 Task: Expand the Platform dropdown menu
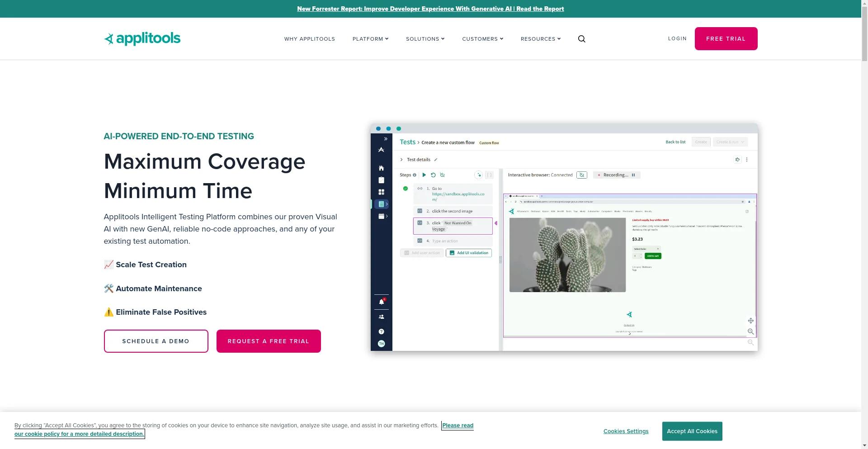click(x=370, y=39)
